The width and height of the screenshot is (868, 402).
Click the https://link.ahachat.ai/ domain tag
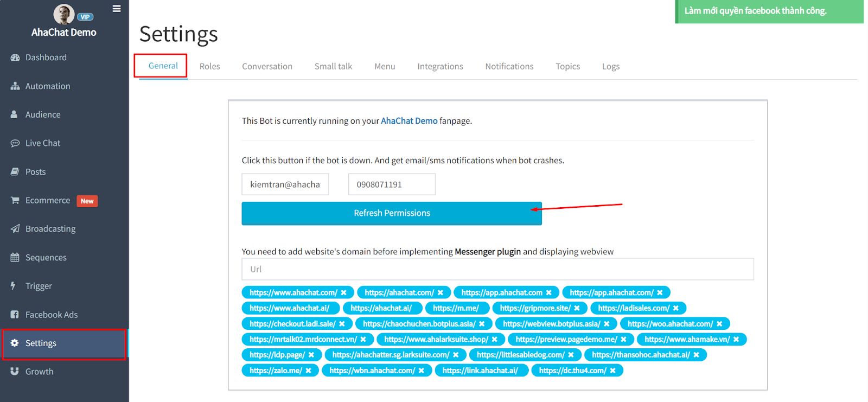tap(482, 371)
